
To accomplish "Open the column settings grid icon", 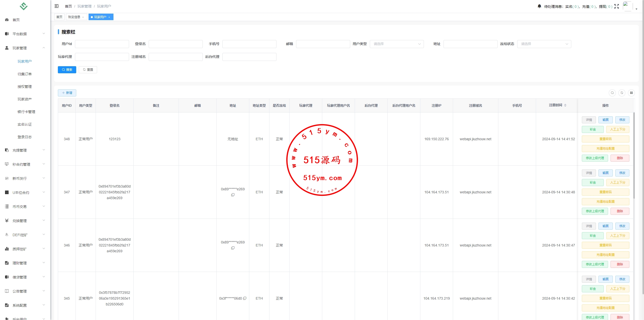I will click(x=631, y=93).
